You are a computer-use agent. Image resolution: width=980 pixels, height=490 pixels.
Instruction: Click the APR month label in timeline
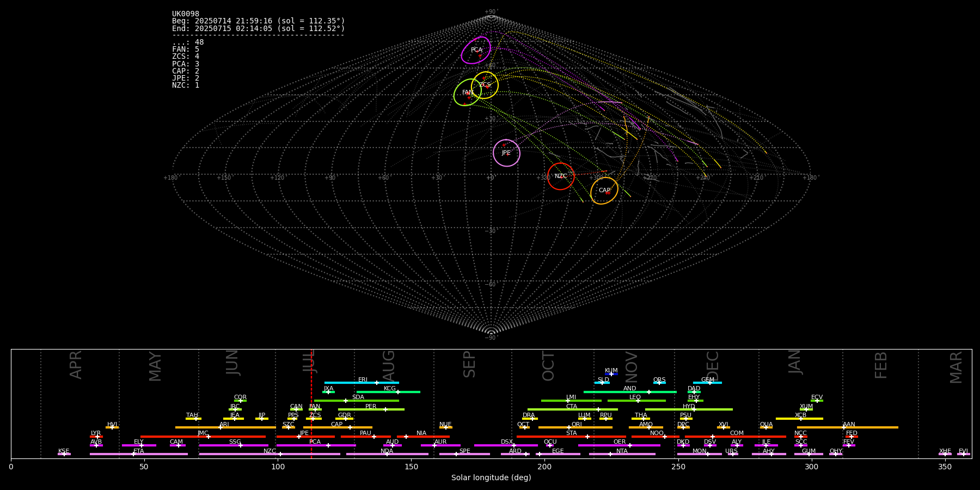coord(76,365)
